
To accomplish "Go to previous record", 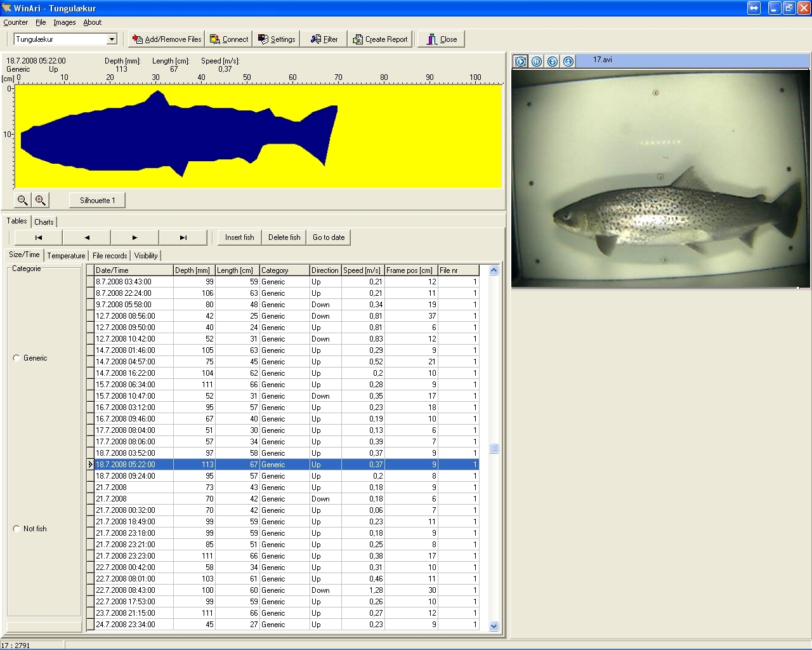I will (87, 237).
